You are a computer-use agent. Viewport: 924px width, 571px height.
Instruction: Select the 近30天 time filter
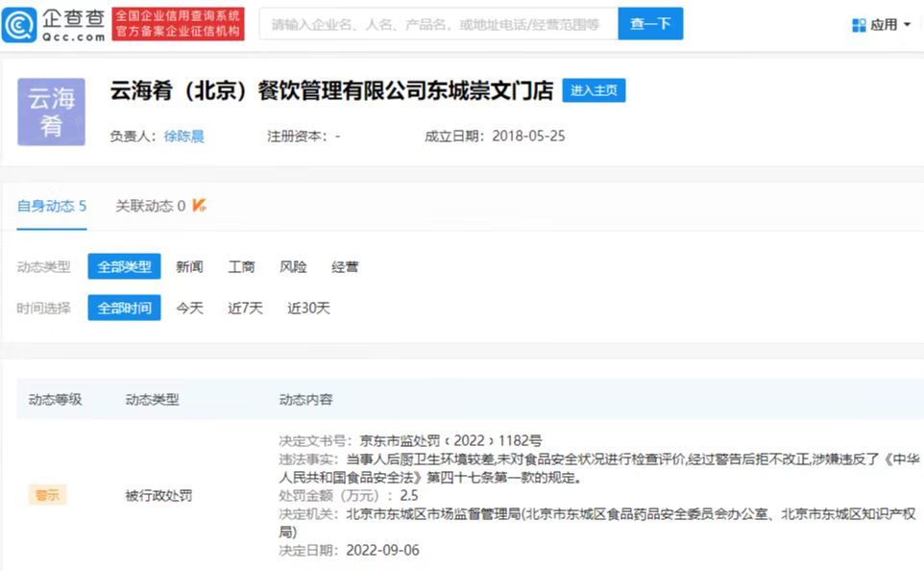point(308,308)
